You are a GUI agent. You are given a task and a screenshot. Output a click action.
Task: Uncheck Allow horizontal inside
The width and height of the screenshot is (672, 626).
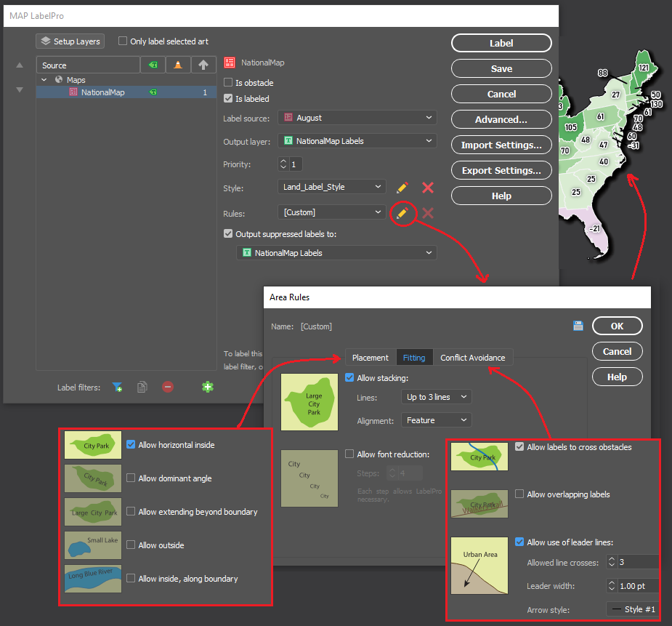[131, 445]
